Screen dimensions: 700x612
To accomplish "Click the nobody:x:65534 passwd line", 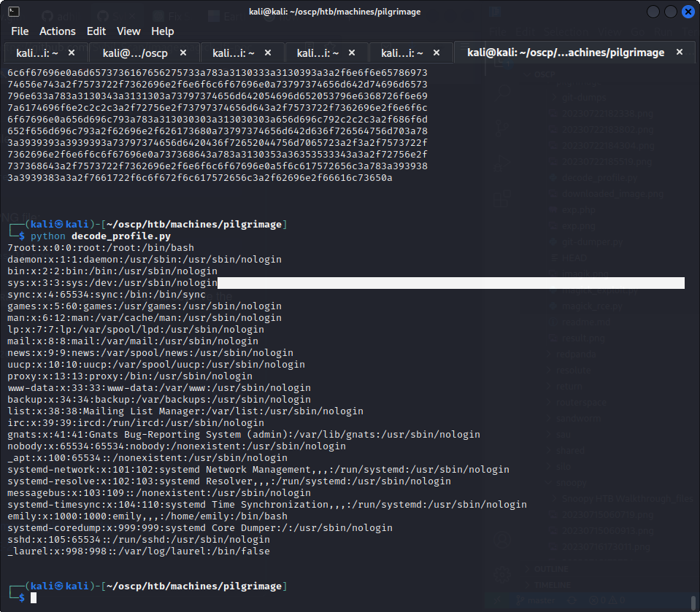I will point(177,446).
